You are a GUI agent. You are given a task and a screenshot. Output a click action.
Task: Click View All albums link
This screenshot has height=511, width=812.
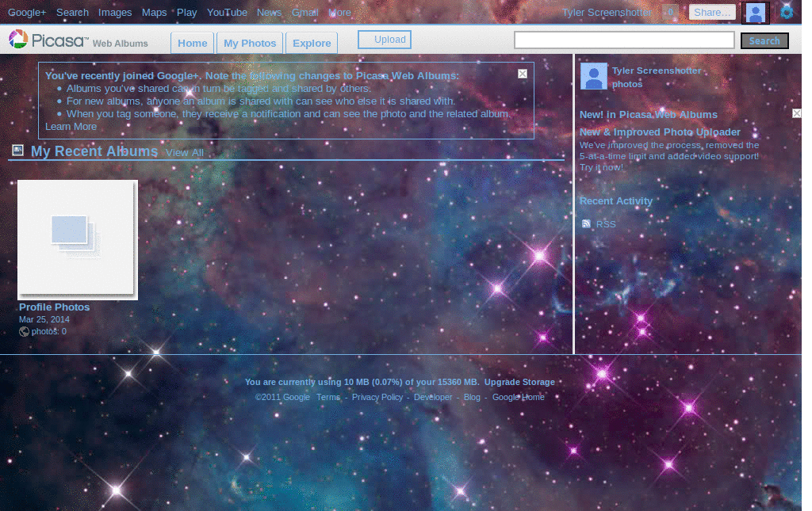pyautogui.click(x=184, y=153)
